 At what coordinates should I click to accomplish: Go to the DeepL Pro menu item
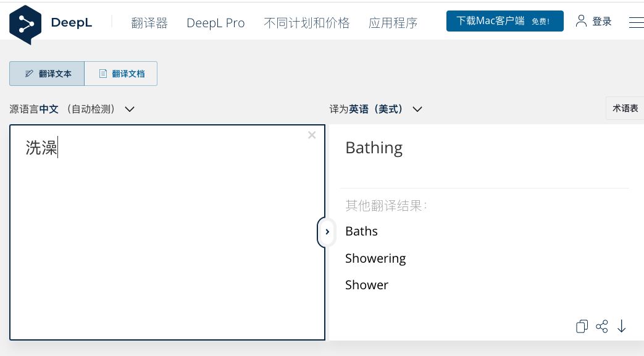215,23
